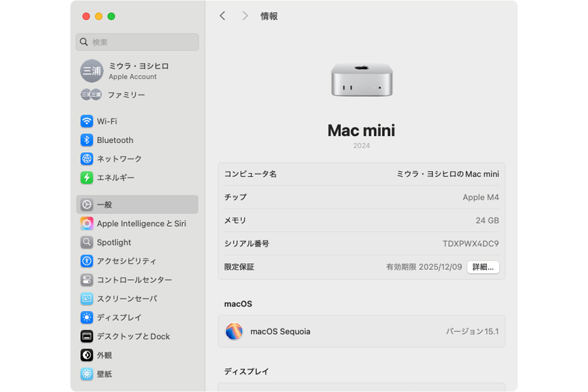Select the コントロールセンター icon

tap(87, 280)
